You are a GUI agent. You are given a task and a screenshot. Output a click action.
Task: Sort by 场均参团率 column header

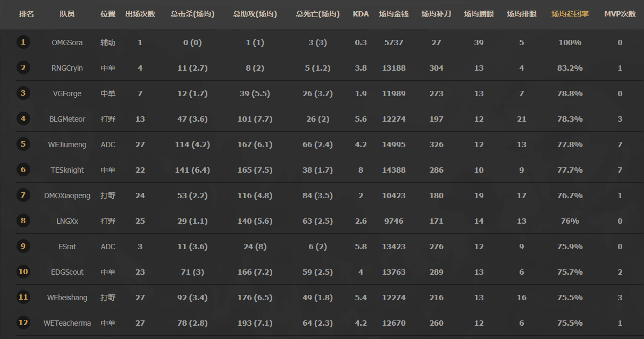[x=570, y=14]
